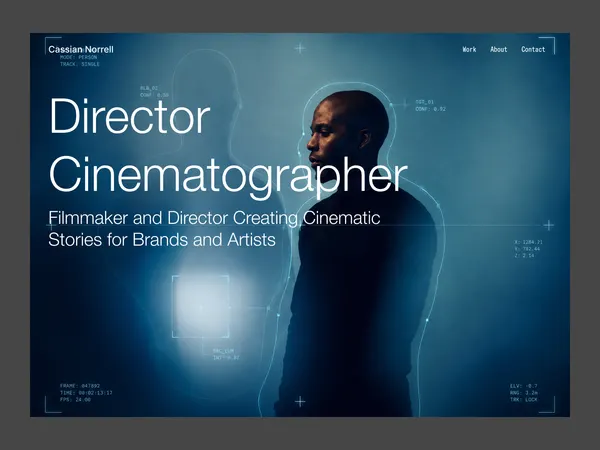The width and height of the screenshot is (600, 450).
Task: Click the Cassian Norrell site logo
Action: pyautogui.click(x=81, y=49)
